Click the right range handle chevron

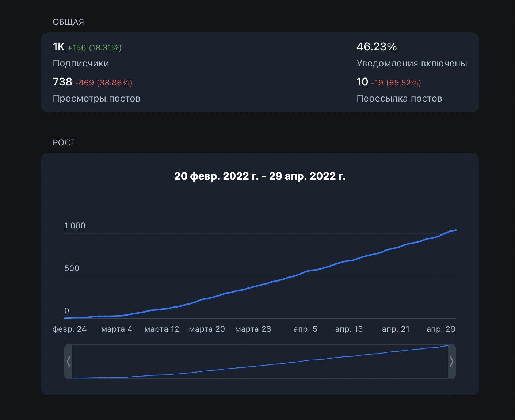(x=451, y=362)
